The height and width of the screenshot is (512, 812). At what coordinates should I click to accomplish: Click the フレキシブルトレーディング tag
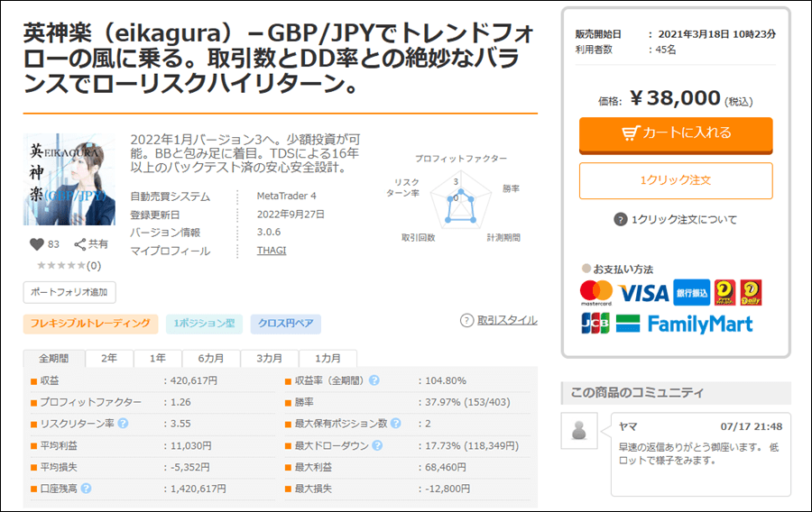(x=91, y=324)
